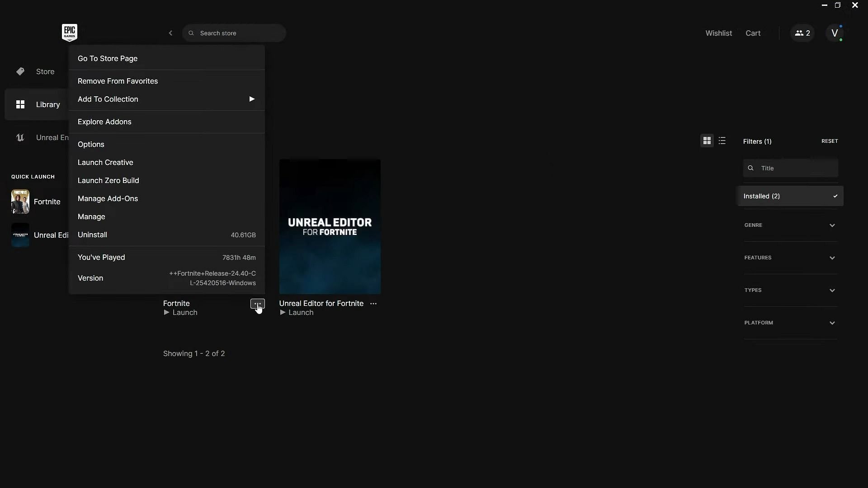Click Unreal Editor for Fortnite title text
This screenshot has height=488, width=868.
pyautogui.click(x=321, y=303)
